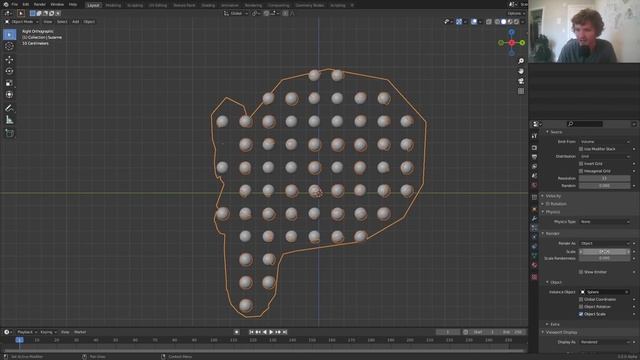Open the World properties tab icon

[534, 185]
